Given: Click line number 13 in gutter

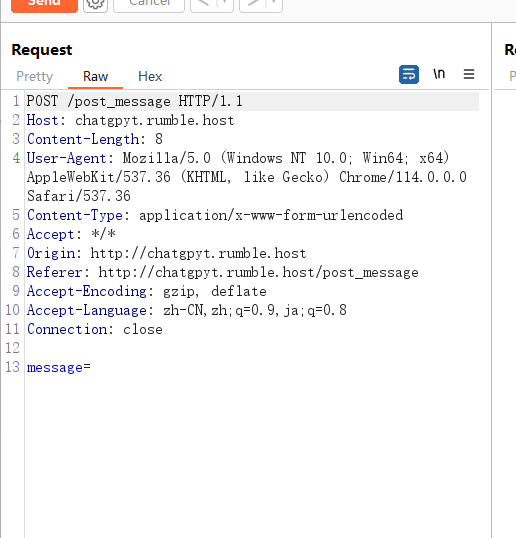Looking at the screenshot, I should pyautogui.click(x=12, y=367).
